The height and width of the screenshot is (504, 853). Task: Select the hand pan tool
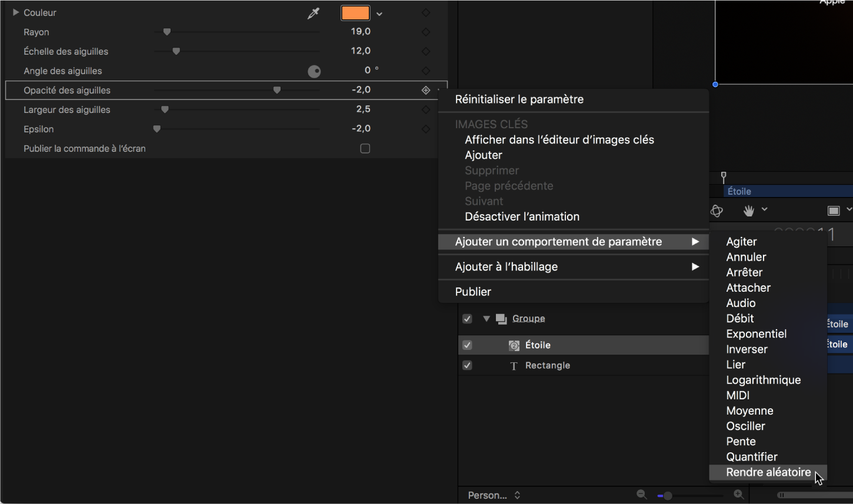(748, 211)
